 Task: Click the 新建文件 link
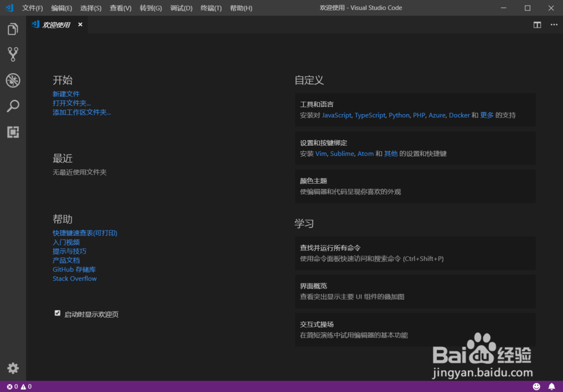(x=66, y=94)
